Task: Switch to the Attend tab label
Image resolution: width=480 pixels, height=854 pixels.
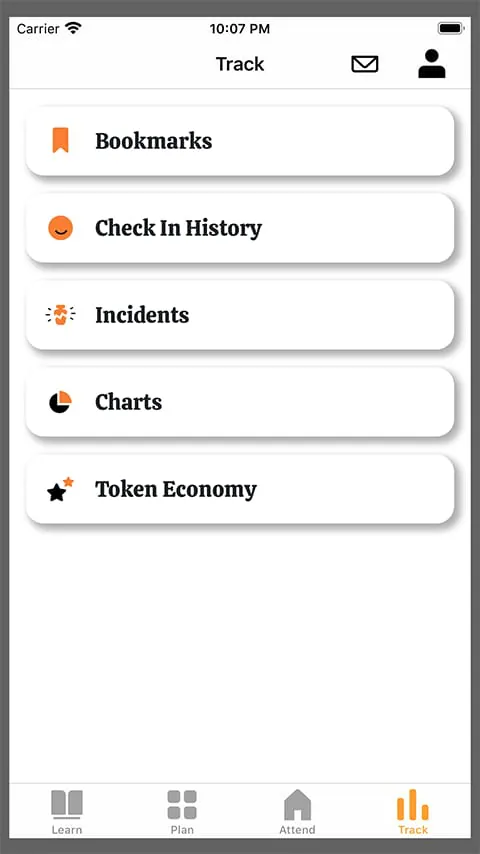Action: click(x=297, y=829)
